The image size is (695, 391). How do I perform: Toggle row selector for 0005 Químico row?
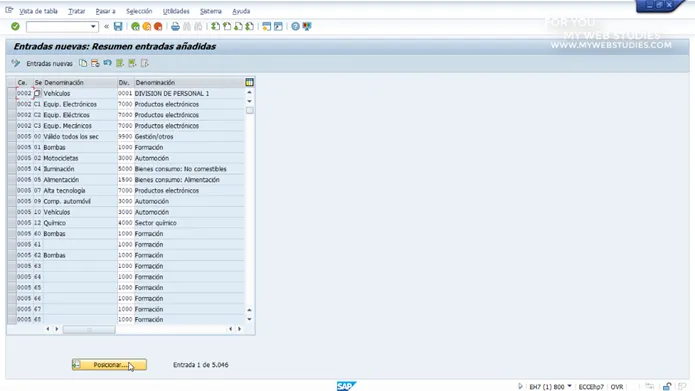tap(12, 223)
